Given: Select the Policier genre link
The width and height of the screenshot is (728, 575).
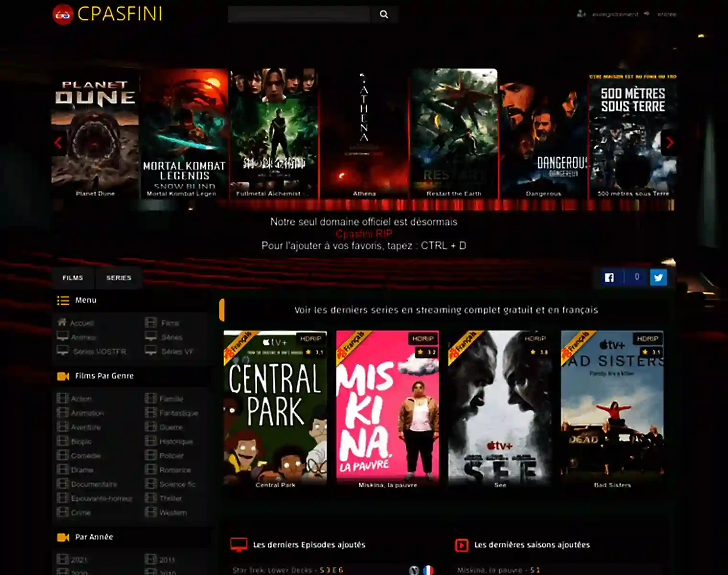Looking at the screenshot, I should point(171,456).
